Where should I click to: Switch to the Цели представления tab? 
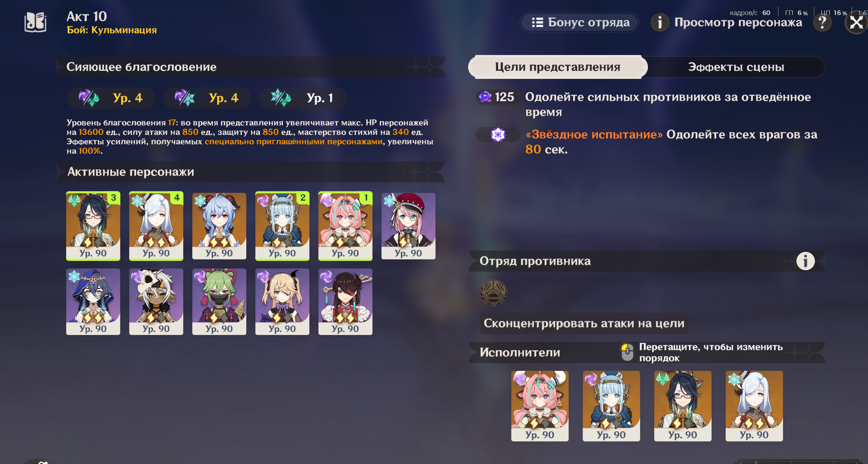pos(558,67)
